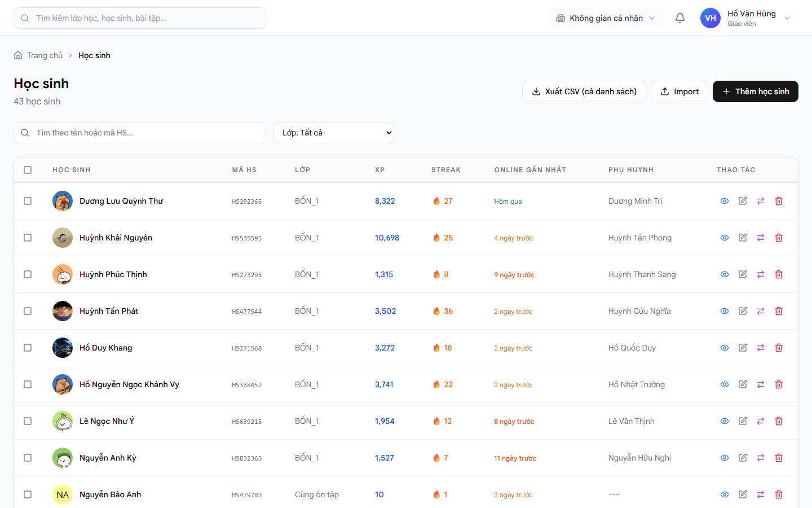Image resolution: width=812 pixels, height=508 pixels.
Task: Transfer class for Dương Lưu Quỳnh Thư
Action: click(x=761, y=201)
